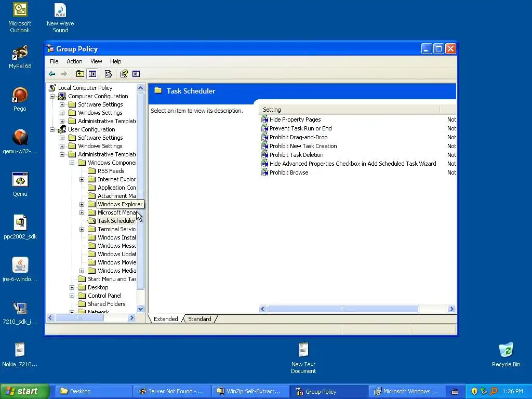Image resolution: width=532 pixels, height=399 pixels.
Task: Select the qemu-w32 desktop icon
Action: pyautogui.click(x=20, y=142)
